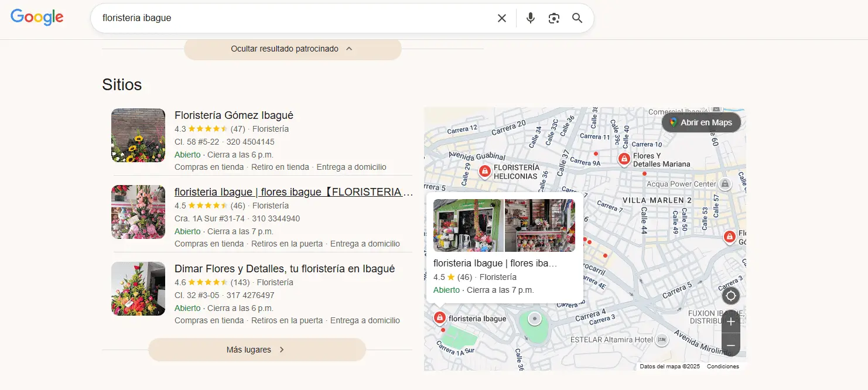Select the Flores Y Detalles Mariana pin

click(x=624, y=159)
